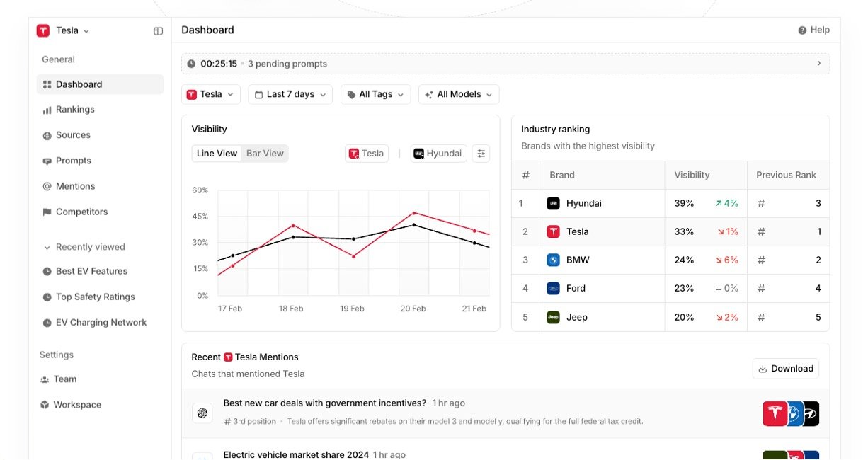
Task: Click the BMW logo in ranking table
Action: [553, 260]
